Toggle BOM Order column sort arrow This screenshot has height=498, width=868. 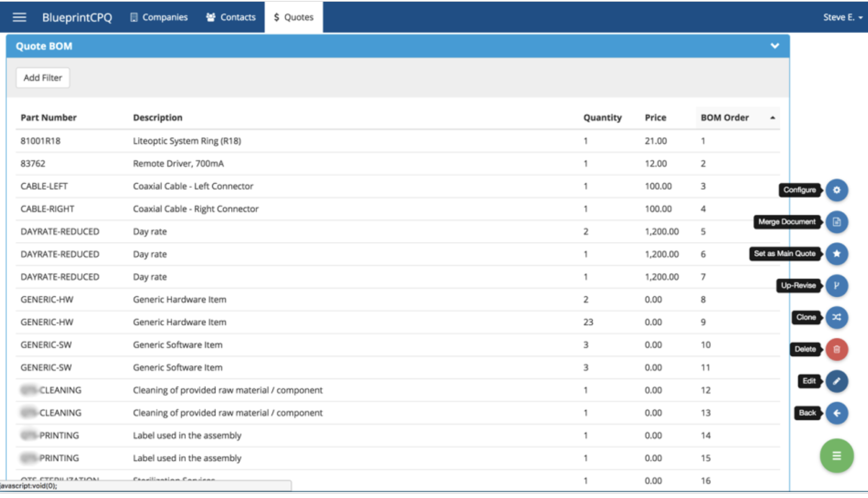click(773, 118)
